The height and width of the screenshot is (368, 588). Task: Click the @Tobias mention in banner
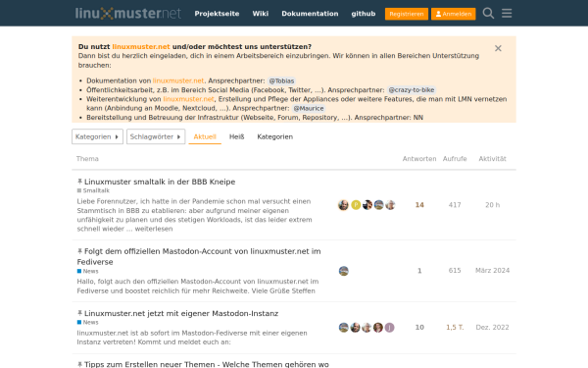click(x=281, y=80)
